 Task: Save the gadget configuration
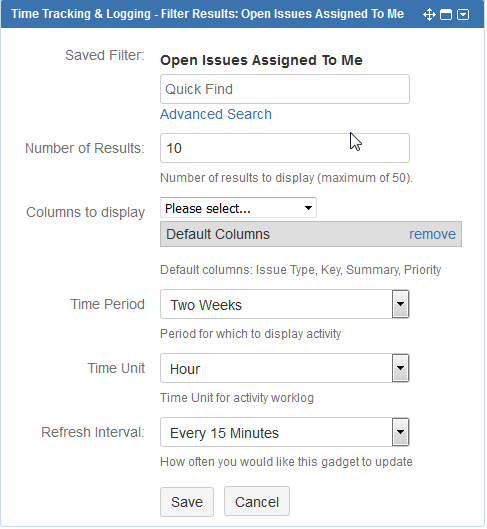click(x=188, y=503)
